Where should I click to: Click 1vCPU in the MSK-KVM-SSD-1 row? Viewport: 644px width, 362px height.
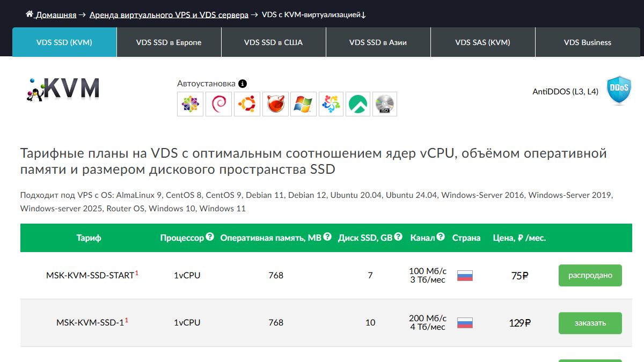click(187, 323)
